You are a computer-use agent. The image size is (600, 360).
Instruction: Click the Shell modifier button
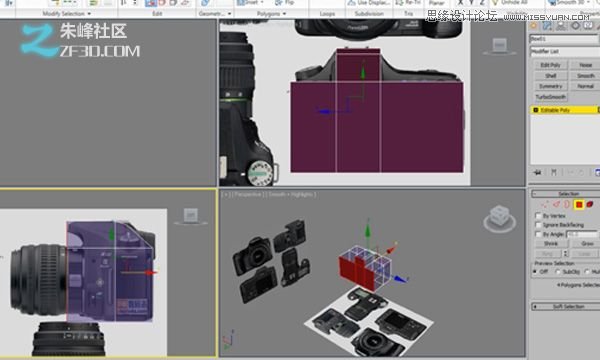click(x=551, y=76)
